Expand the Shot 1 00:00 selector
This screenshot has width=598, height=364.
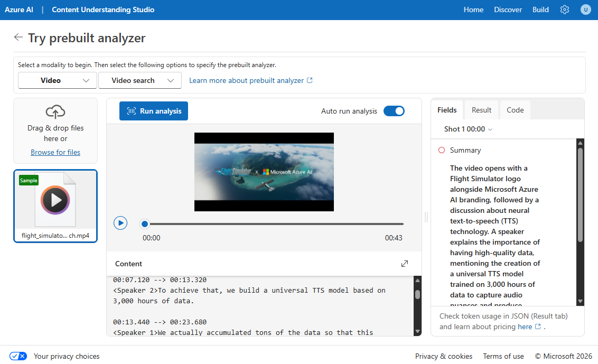[468, 129]
